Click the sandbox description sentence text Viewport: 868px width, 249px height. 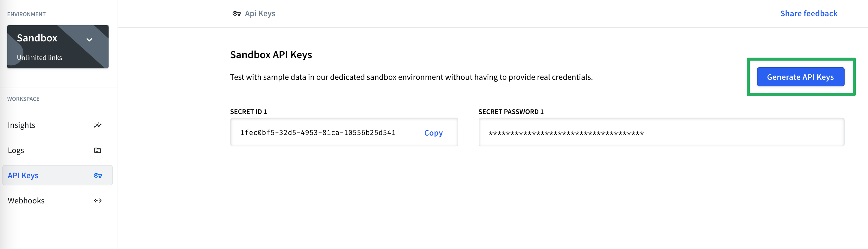tap(411, 77)
